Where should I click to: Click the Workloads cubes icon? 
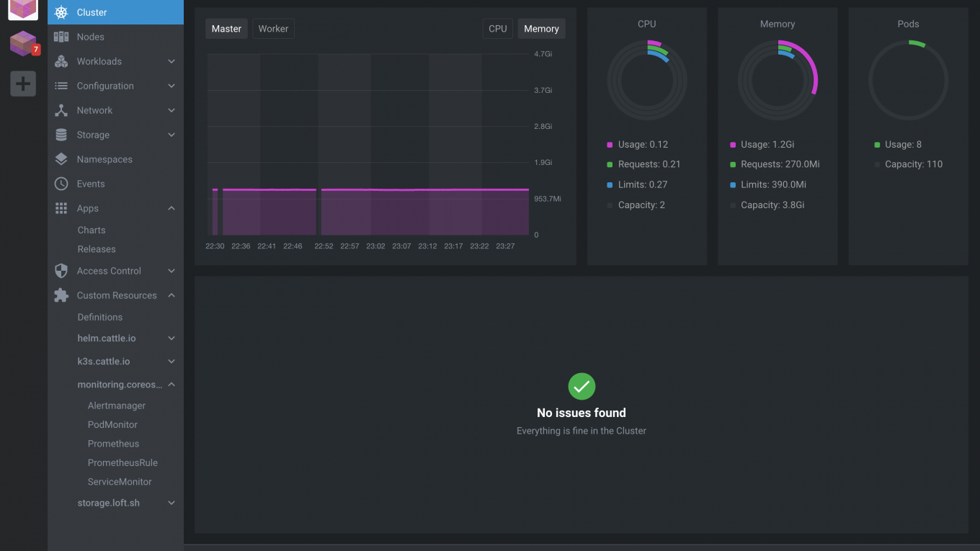61,61
